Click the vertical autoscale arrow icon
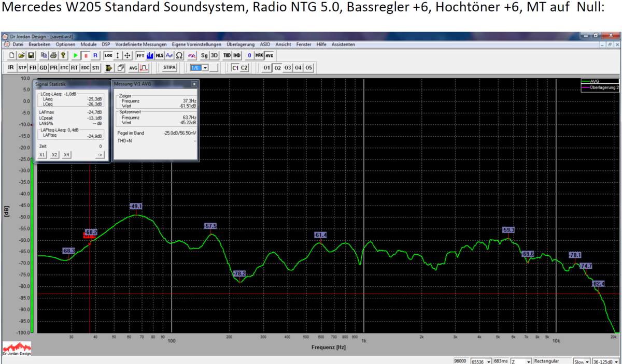 click(118, 55)
